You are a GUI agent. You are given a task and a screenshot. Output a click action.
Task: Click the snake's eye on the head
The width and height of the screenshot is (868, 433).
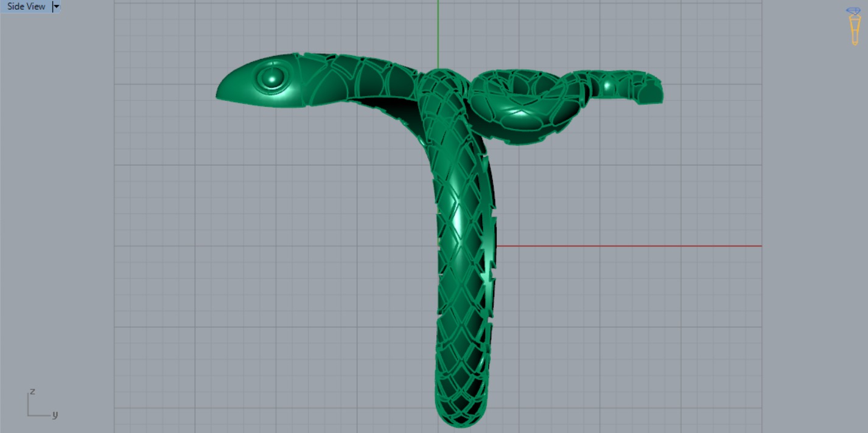[271, 77]
